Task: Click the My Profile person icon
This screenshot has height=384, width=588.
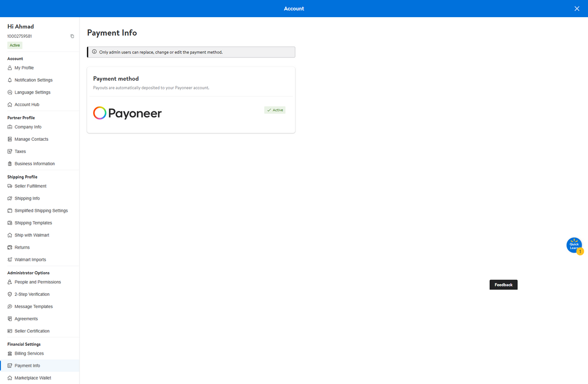Action: pos(10,68)
